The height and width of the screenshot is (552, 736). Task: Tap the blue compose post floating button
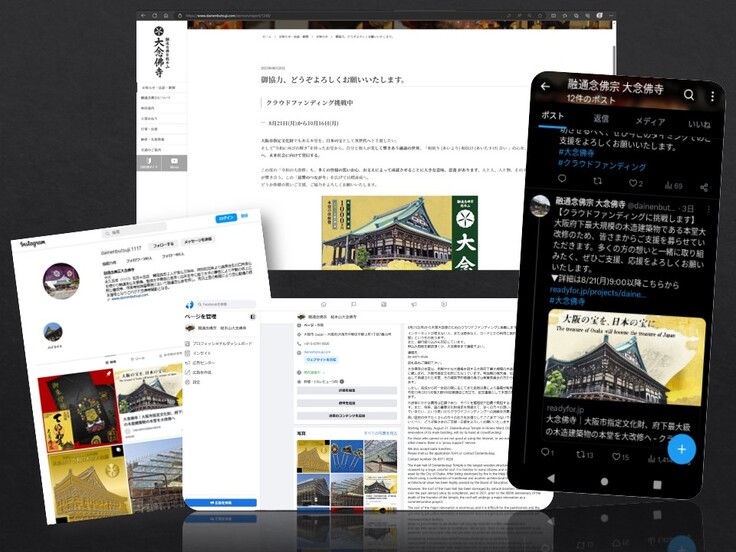click(682, 449)
